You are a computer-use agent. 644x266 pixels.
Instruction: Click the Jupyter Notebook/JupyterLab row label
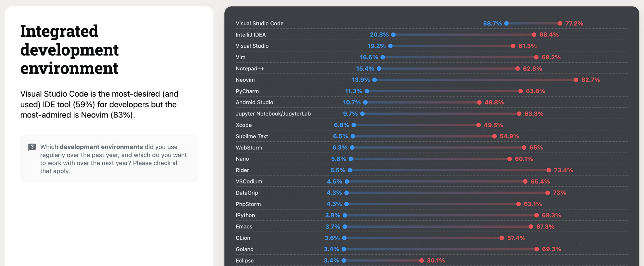pos(273,114)
